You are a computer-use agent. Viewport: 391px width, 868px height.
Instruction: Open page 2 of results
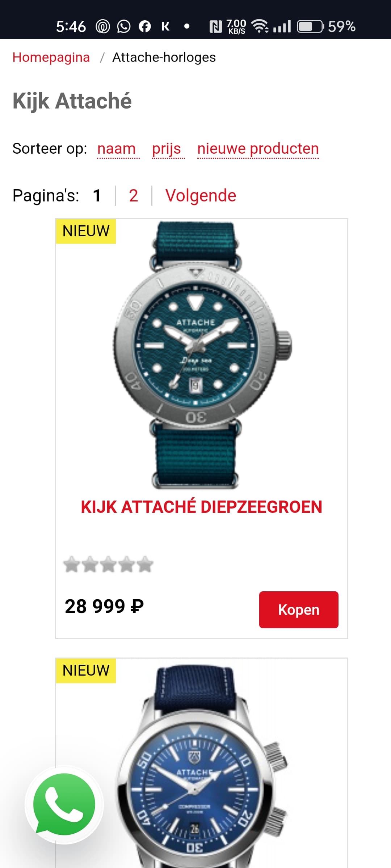[134, 196]
